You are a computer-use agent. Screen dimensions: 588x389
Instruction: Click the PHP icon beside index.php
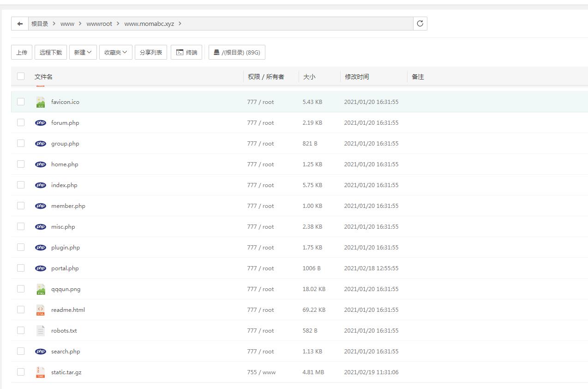[41, 185]
